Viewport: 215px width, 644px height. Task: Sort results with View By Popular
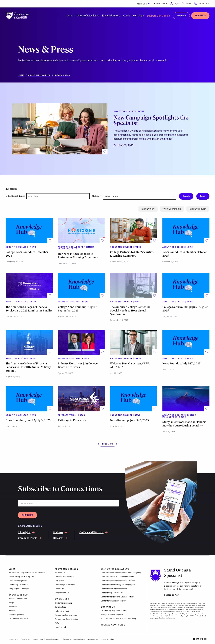(x=198, y=209)
